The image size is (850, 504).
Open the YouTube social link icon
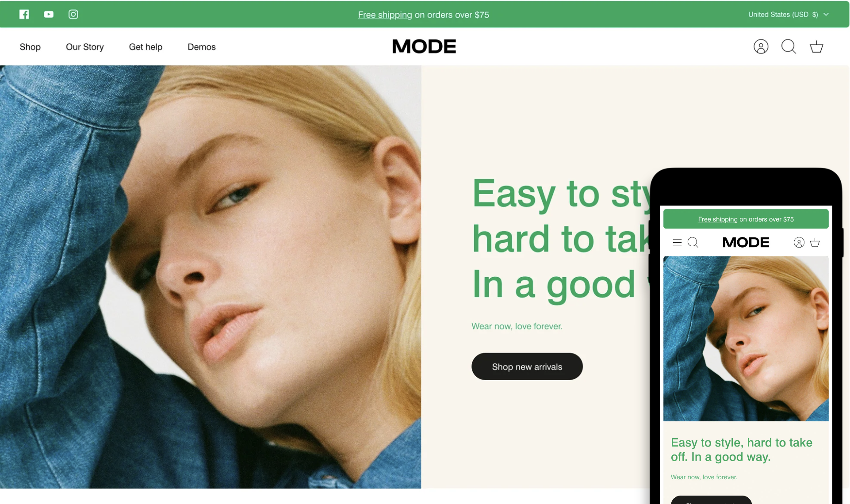pyautogui.click(x=49, y=14)
